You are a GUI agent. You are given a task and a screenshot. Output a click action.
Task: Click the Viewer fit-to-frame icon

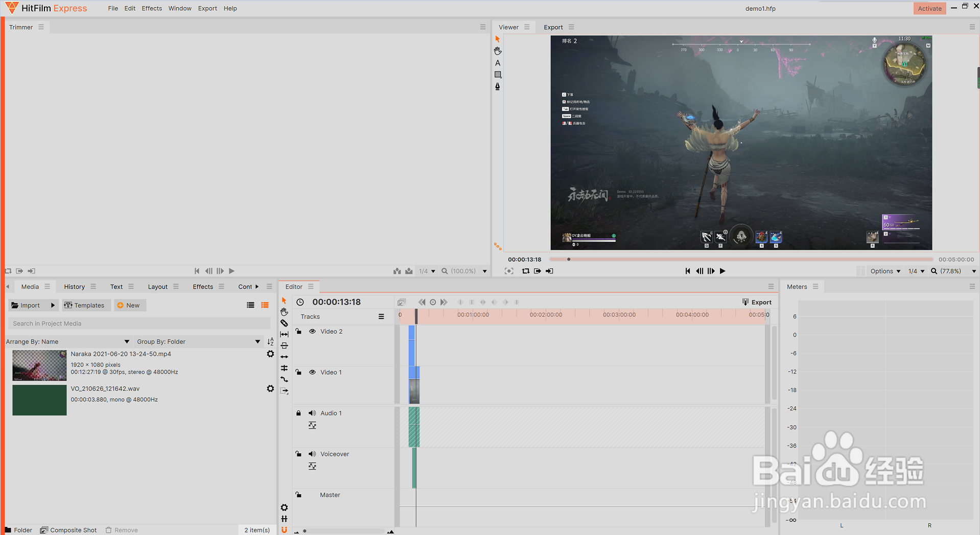(x=509, y=271)
